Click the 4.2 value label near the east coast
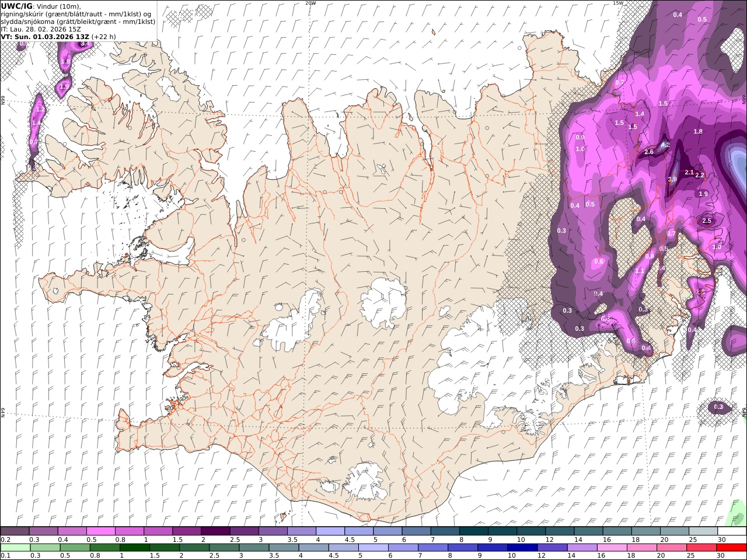The width and height of the screenshot is (747, 560). point(665,145)
